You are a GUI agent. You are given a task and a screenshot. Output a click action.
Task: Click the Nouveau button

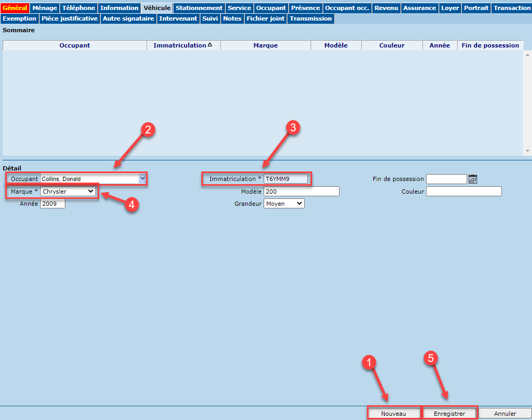(x=393, y=414)
